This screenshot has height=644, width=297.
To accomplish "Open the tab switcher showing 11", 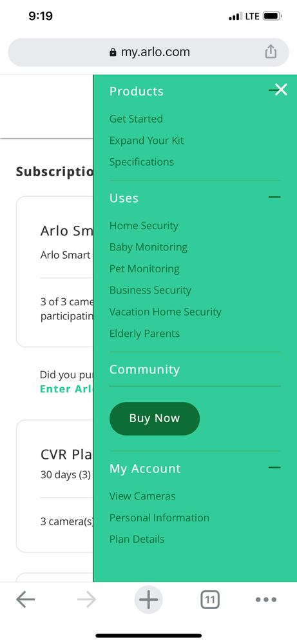I will (210, 600).
